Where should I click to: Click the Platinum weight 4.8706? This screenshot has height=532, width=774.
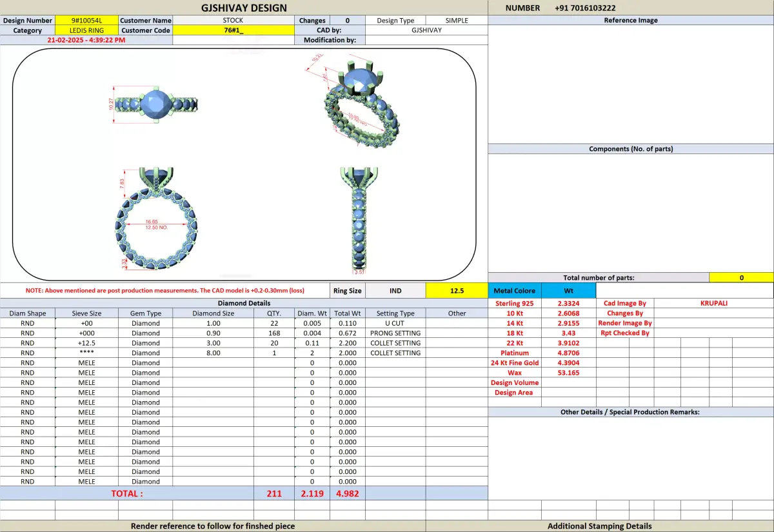568,353
